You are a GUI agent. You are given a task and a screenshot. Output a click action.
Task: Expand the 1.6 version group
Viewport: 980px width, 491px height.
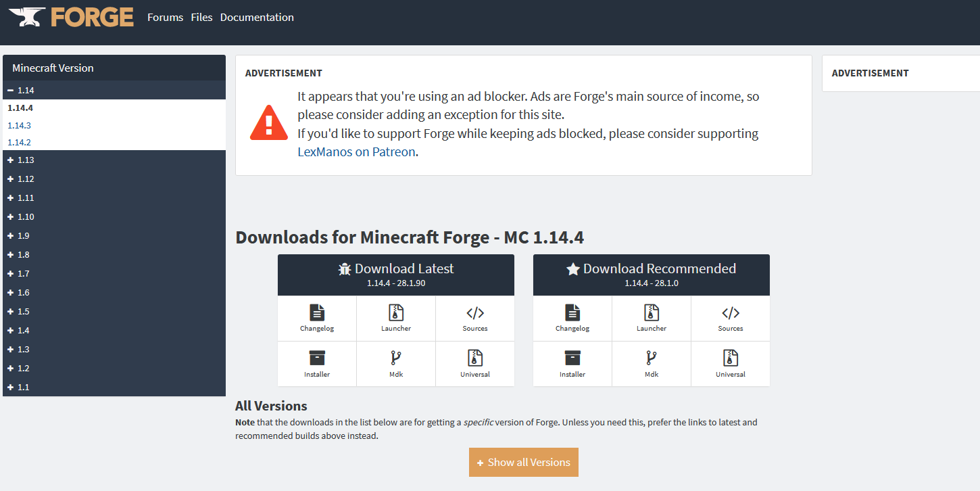coord(114,292)
